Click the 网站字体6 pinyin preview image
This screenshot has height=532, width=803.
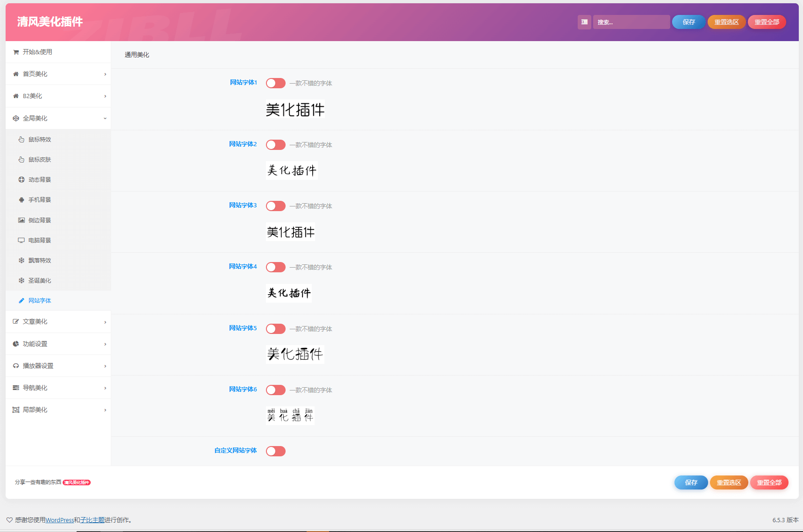pos(290,416)
